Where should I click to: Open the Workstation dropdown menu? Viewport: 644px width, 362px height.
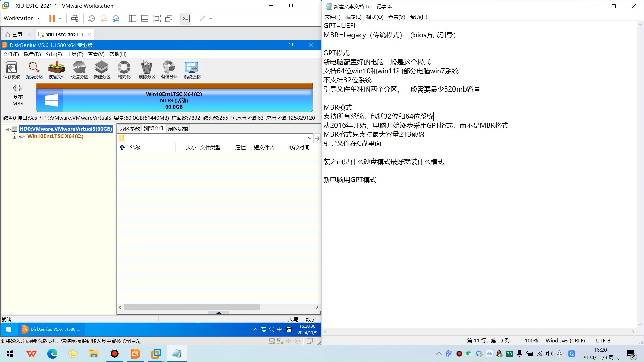click(22, 18)
